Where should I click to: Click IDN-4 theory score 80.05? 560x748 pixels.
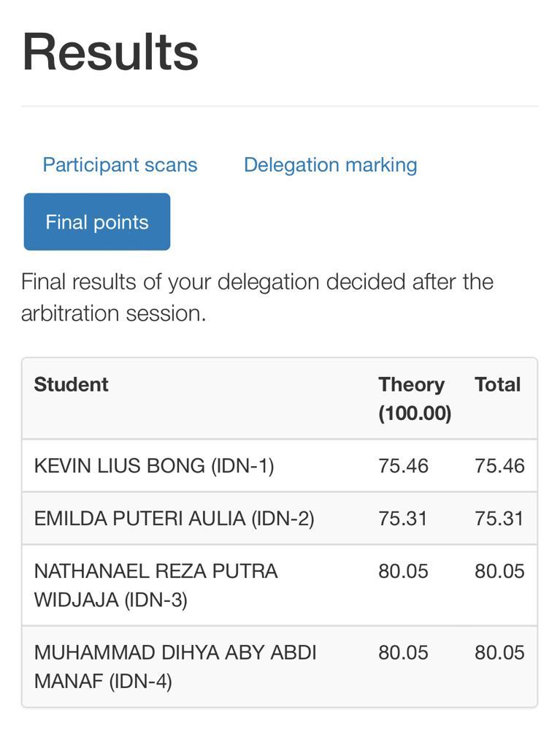(x=404, y=652)
